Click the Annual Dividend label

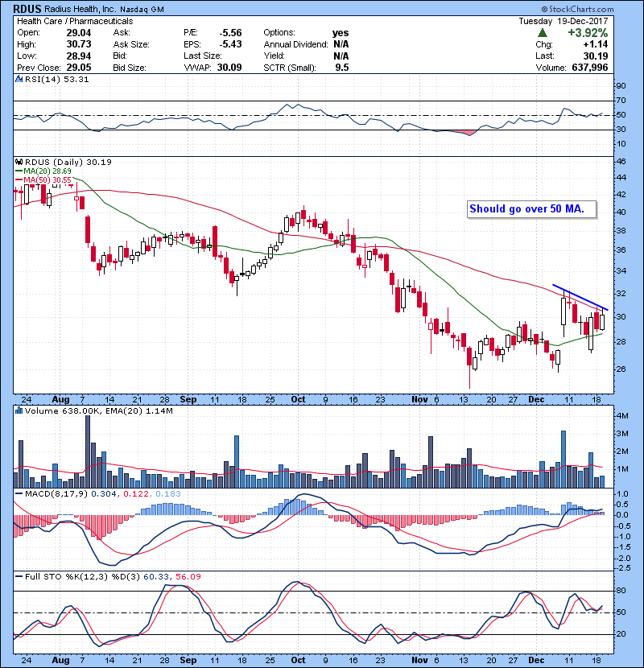pos(295,44)
